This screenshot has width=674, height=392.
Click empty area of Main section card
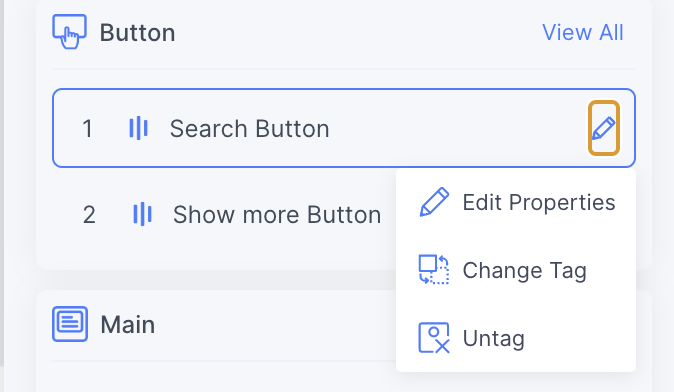215,376
